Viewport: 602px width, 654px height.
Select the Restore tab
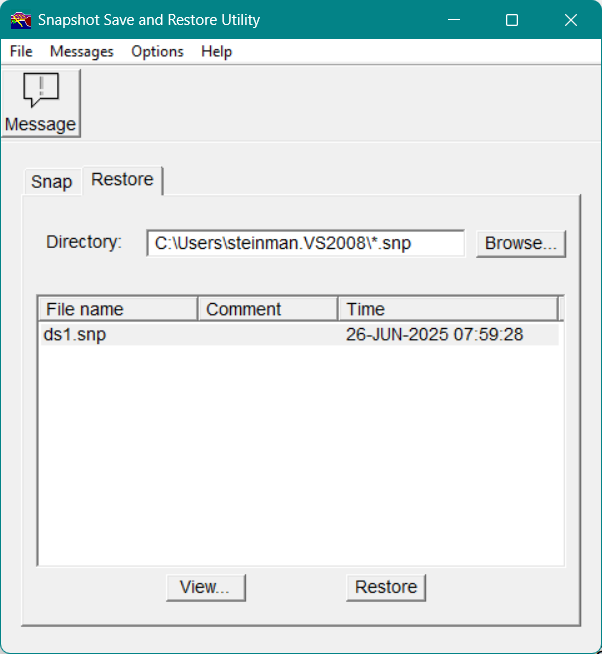[x=122, y=180]
